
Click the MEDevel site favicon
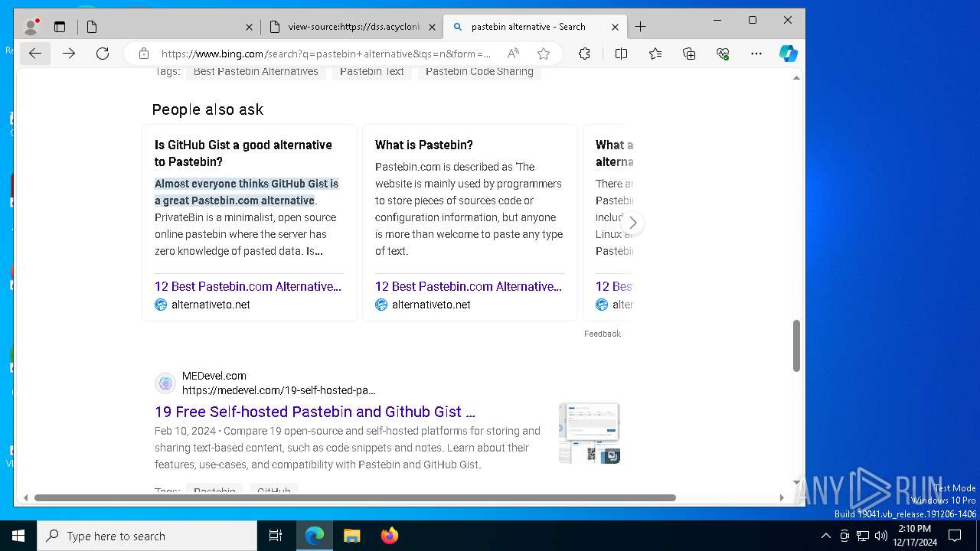(x=165, y=383)
